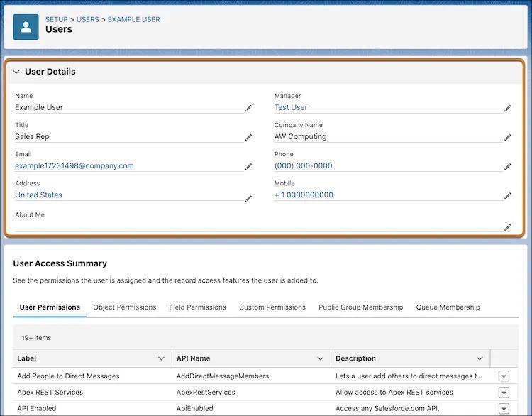Image resolution: width=532 pixels, height=416 pixels.
Task: Open Description column dropdown chevron
Action: pyautogui.click(x=480, y=358)
